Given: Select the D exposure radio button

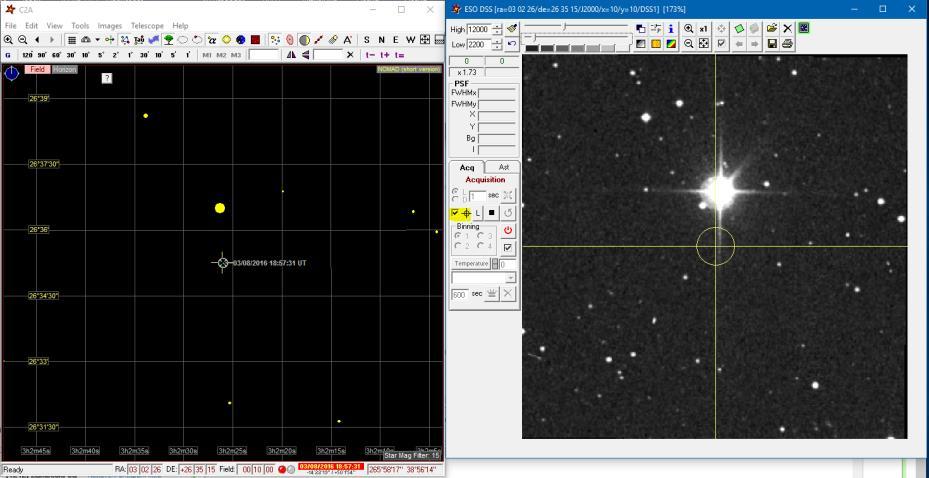Looking at the screenshot, I should (455, 198).
